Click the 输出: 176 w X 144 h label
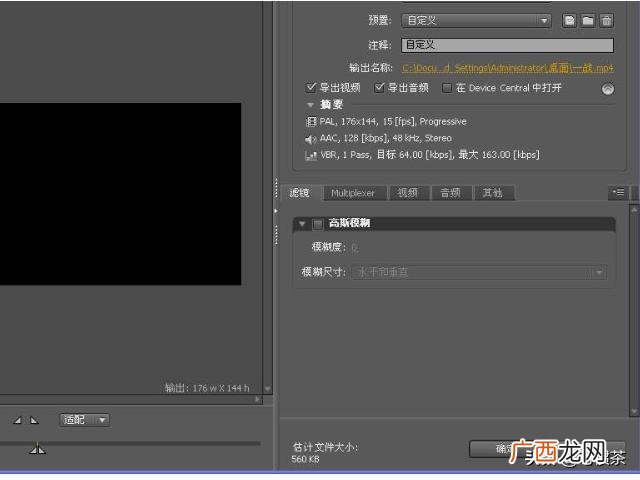This screenshot has height=480, width=640. point(207,388)
